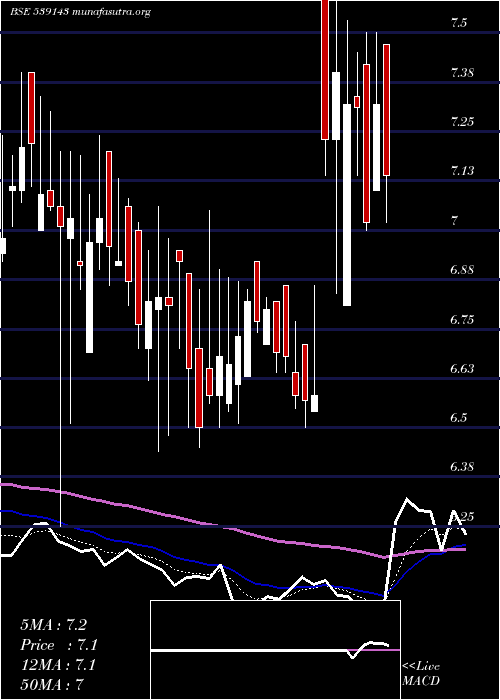Click the last red candlestick on the right

386,110
